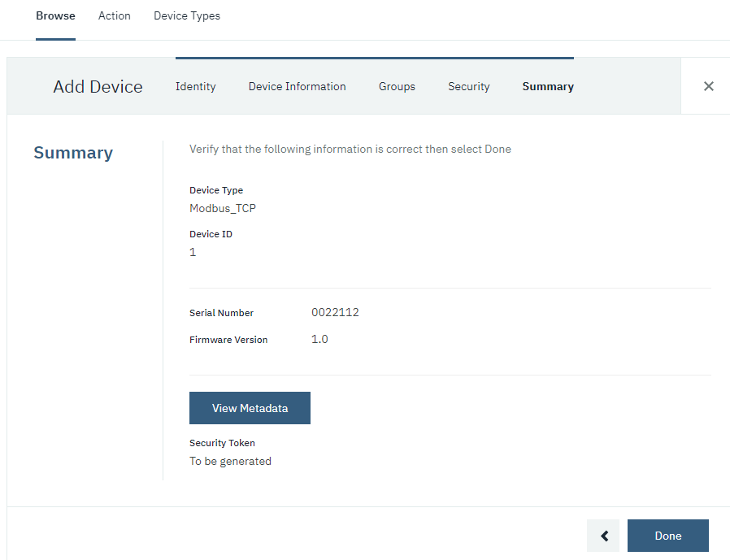Click the Add Device title

[x=98, y=86]
